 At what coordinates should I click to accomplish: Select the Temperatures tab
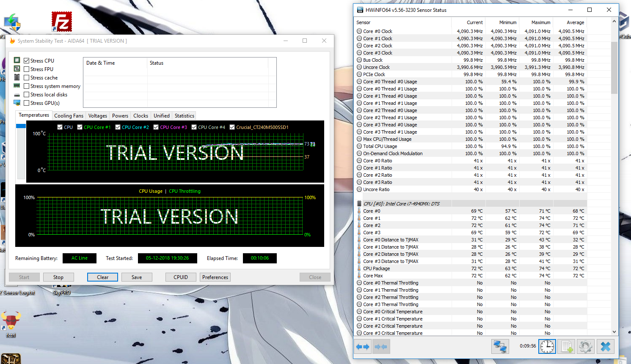coord(34,115)
